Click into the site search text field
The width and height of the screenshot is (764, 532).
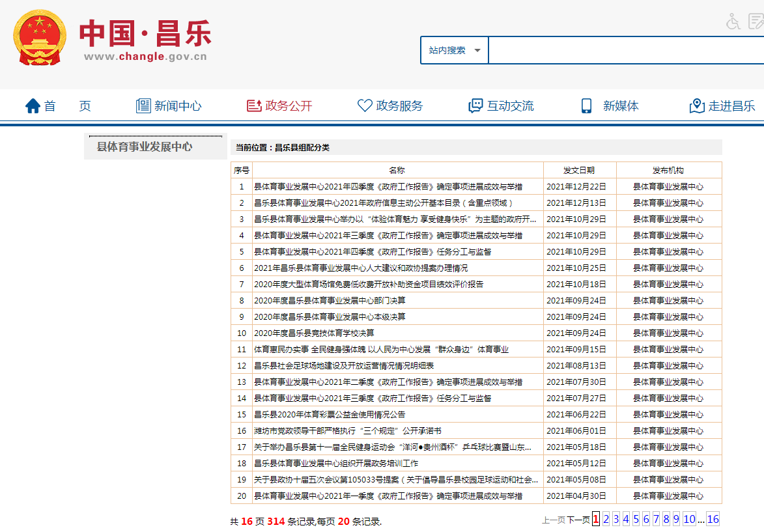click(625, 50)
